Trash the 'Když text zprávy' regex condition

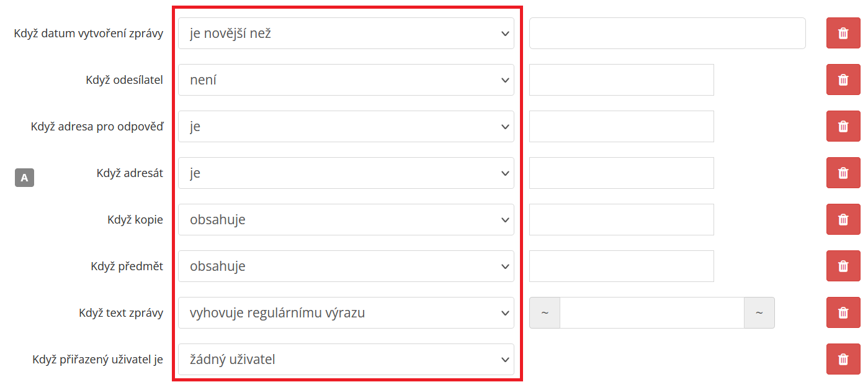tap(843, 312)
